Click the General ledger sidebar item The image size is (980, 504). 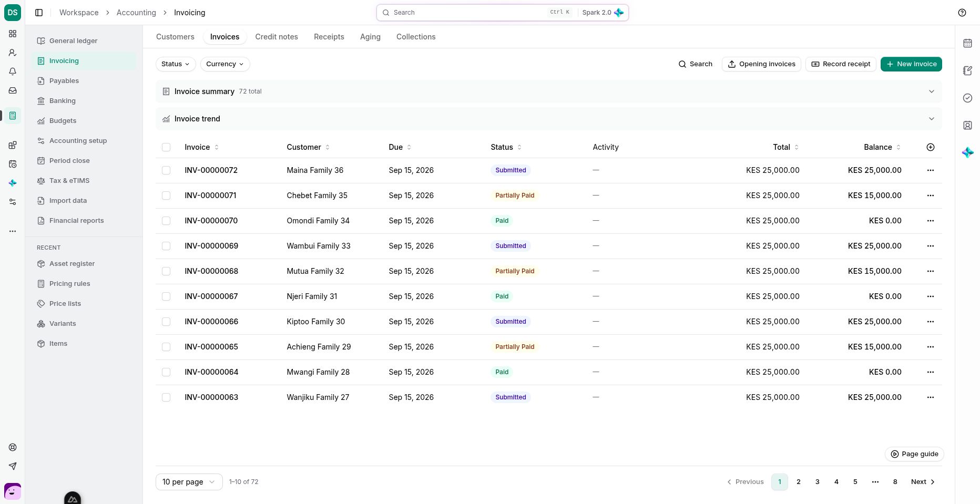84,41
